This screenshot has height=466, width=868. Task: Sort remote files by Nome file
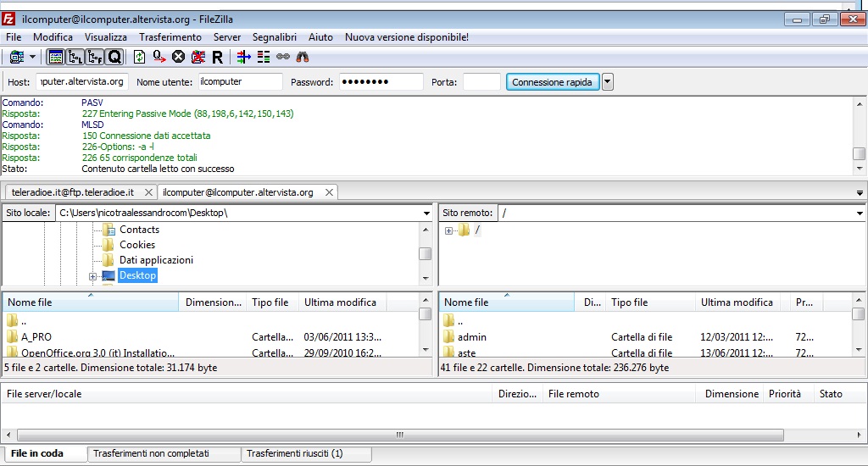(507, 302)
